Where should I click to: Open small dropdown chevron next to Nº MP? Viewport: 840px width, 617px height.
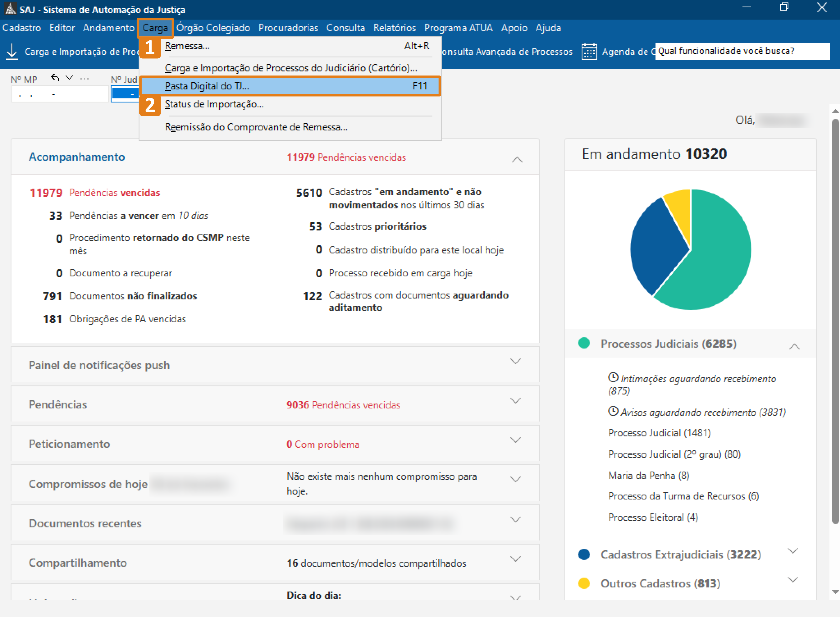click(x=70, y=78)
